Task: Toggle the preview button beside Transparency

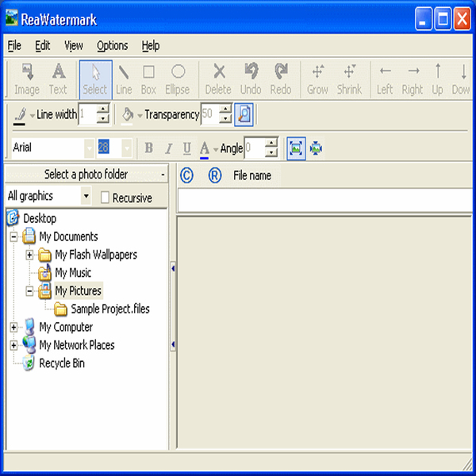Action: [244, 114]
